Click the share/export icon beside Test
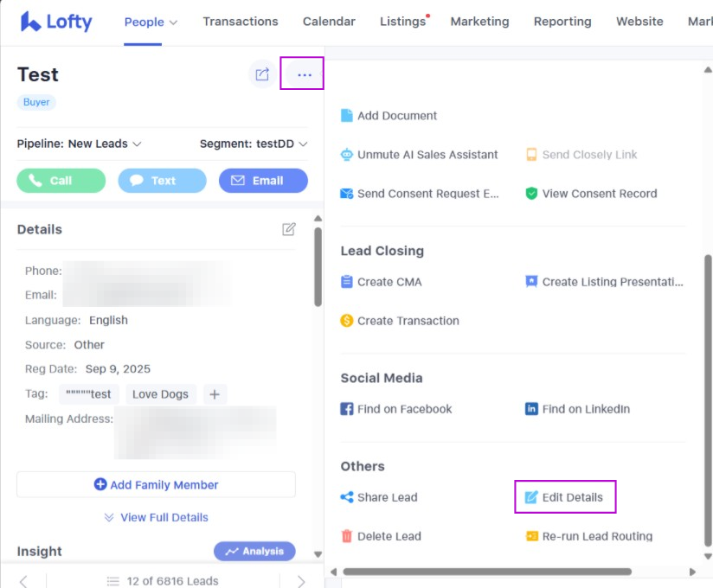This screenshot has width=713, height=588. click(x=262, y=74)
